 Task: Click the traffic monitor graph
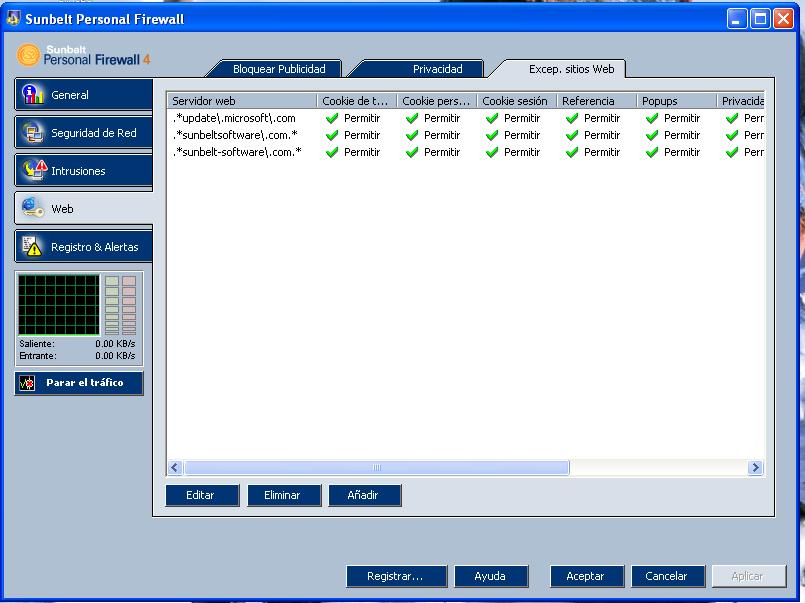click(59, 305)
